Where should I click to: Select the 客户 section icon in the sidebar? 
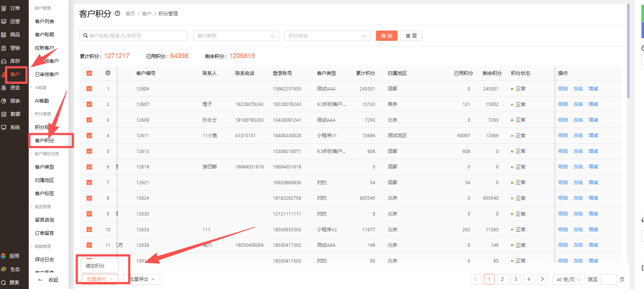coord(4,75)
